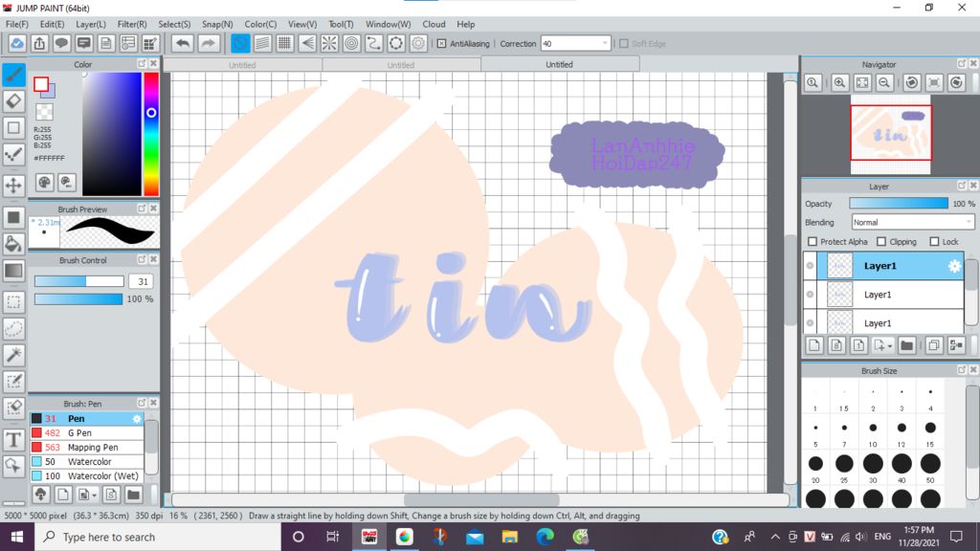This screenshot has width=980, height=551.
Task: Open the color palette icon in Color panel
Action: click(x=44, y=183)
